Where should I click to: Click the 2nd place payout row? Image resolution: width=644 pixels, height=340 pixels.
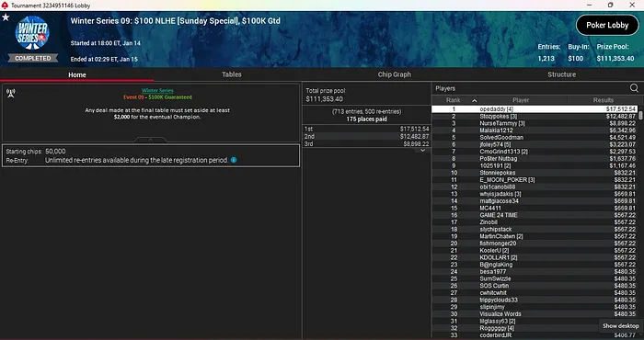point(367,136)
